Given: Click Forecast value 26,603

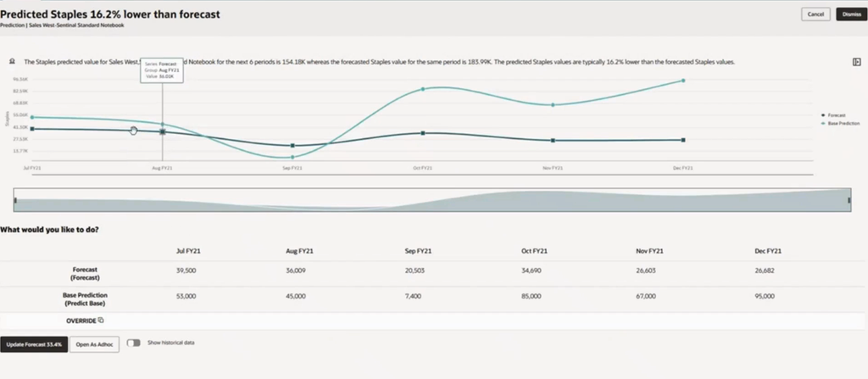Looking at the screenshot, I should point(646,271).
